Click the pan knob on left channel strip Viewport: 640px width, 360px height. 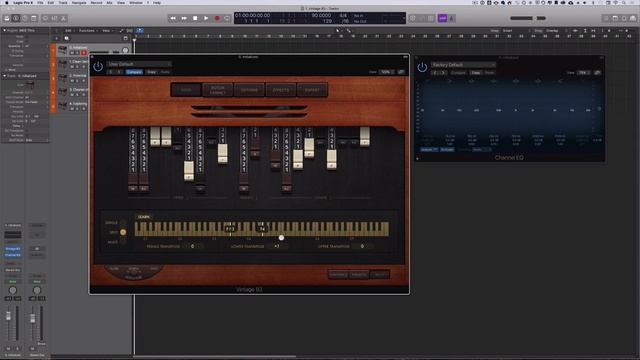13,290
